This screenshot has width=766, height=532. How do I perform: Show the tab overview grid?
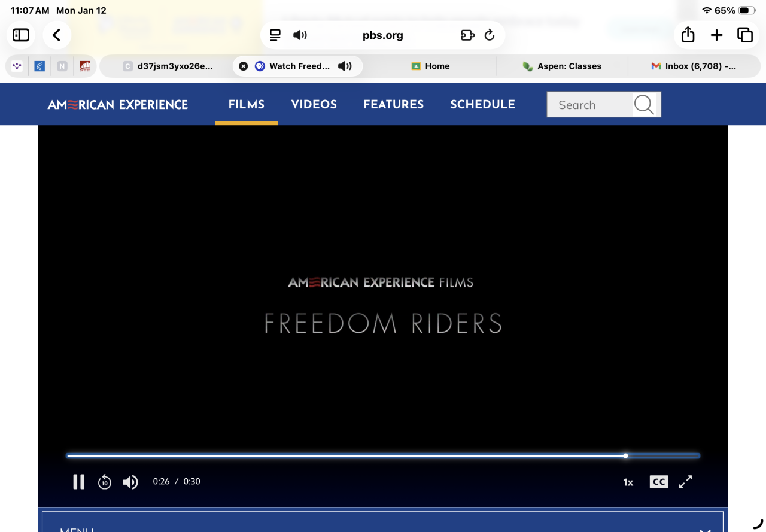point(745,35)
